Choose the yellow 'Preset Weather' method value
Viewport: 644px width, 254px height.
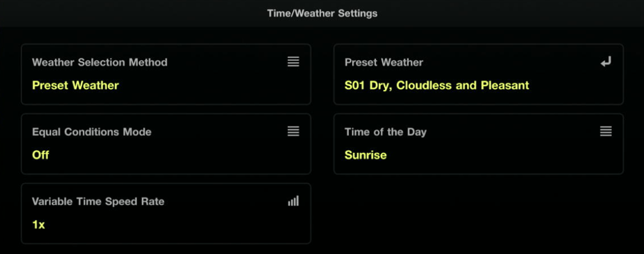(x=75, y=86)
